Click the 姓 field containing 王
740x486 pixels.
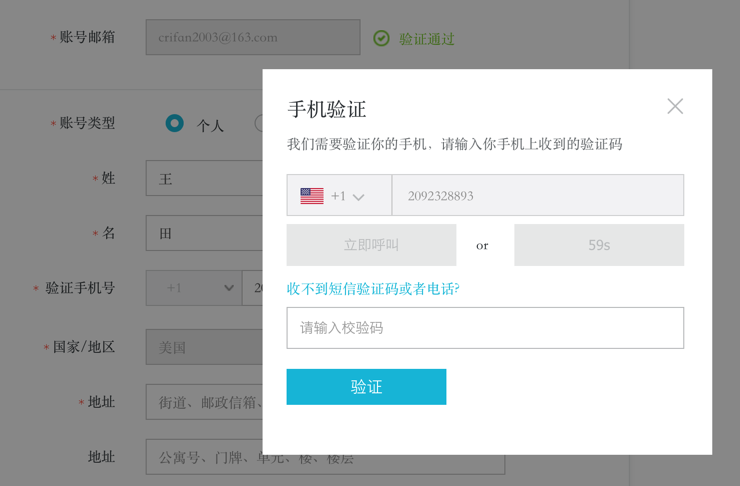204,179
